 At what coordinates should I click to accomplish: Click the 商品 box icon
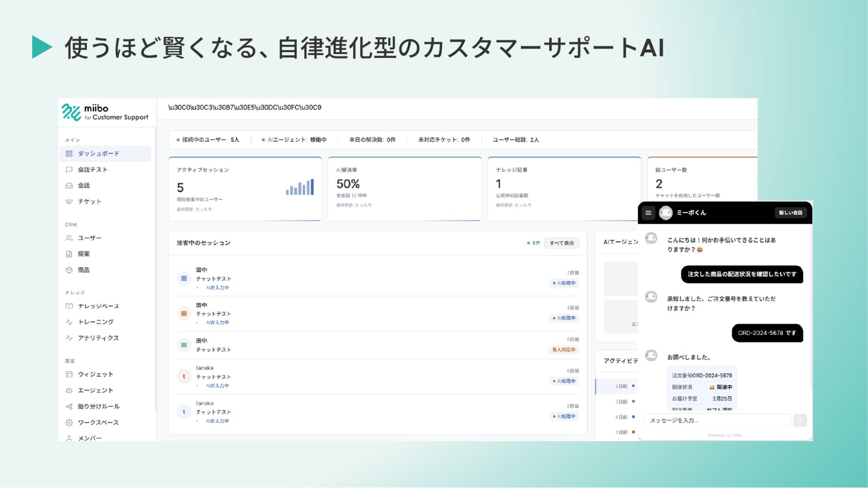click(x=69, y=270)
